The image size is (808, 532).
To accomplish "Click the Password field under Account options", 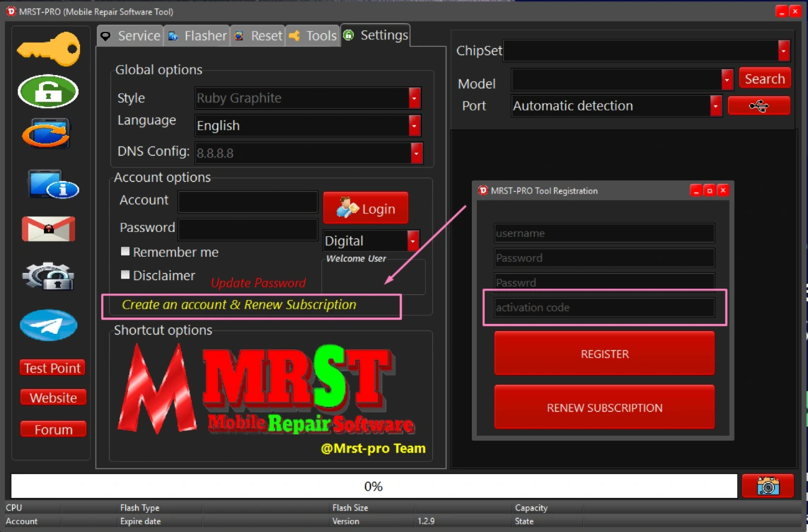I will click(x=248, y=229).
